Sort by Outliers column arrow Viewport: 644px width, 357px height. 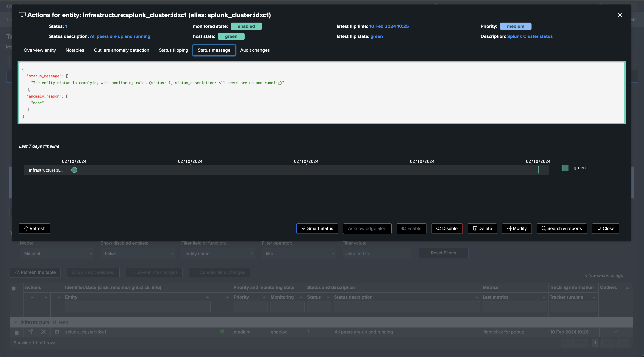627,288
